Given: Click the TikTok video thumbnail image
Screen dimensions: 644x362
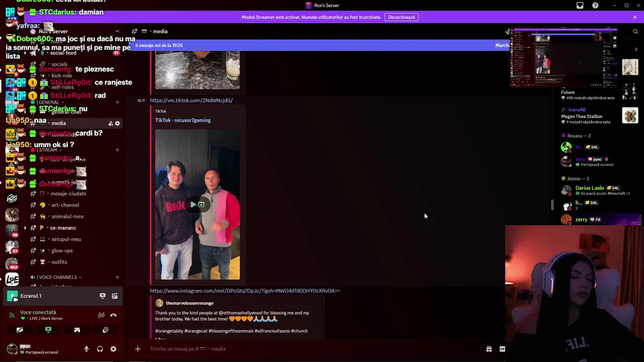Looking at the screenshot, I should click(197, 205).
